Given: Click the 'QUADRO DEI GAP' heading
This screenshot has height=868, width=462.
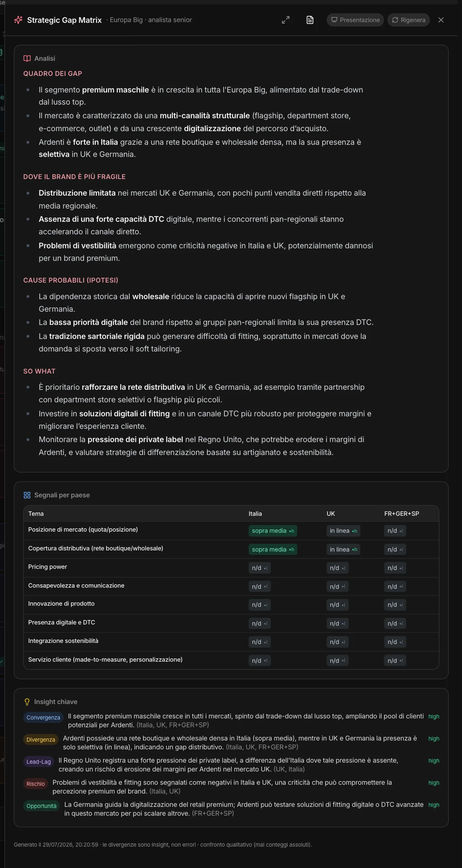Looking at the screenshot, I should coord(53,74).
